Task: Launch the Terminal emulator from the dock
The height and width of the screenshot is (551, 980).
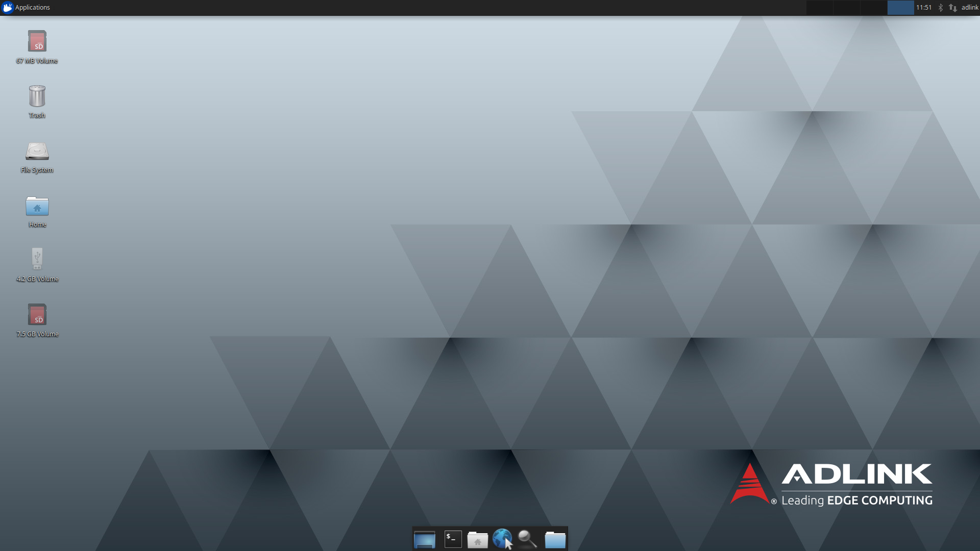Action: (453, 539)
